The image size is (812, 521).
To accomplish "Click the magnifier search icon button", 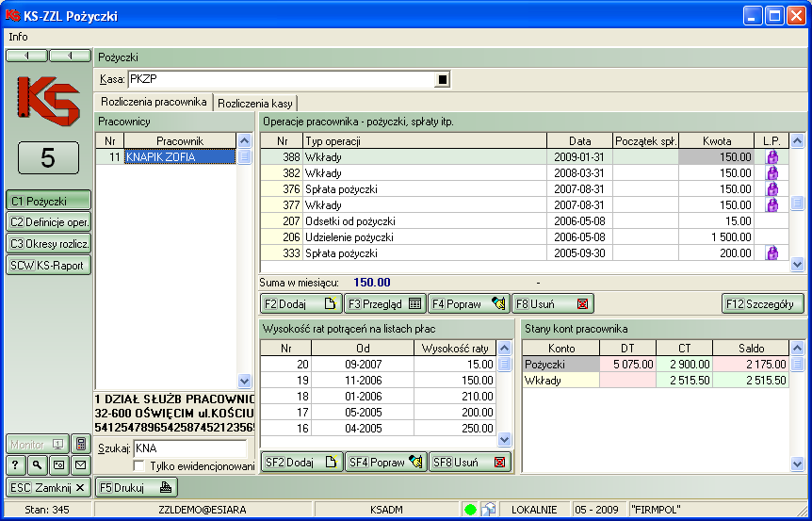I will [36, 464].
